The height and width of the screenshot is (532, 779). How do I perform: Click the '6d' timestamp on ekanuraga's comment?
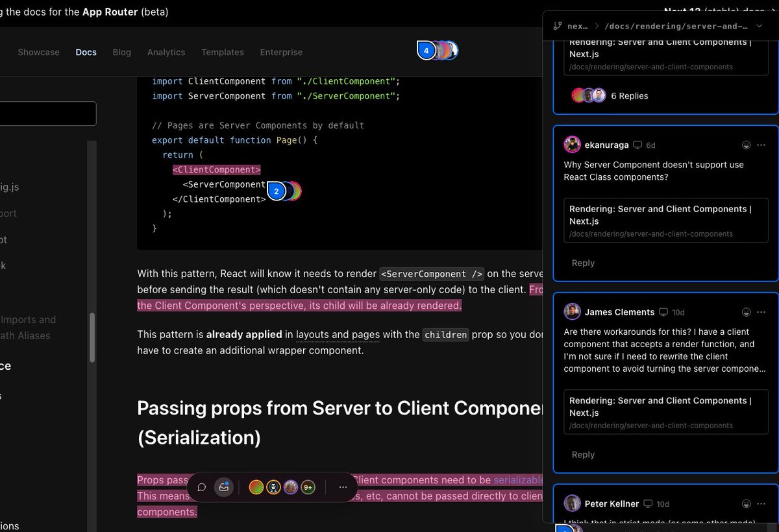click(650, 145)
